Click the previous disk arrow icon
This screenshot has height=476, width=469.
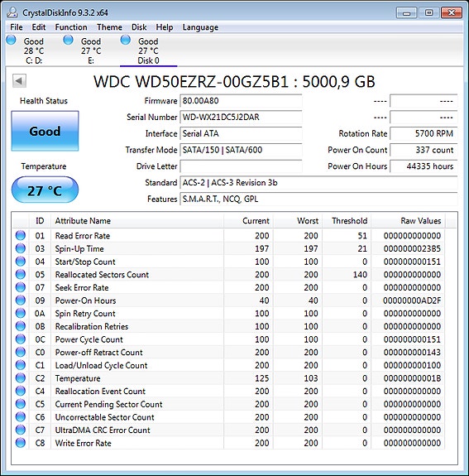tap(19, 81)
